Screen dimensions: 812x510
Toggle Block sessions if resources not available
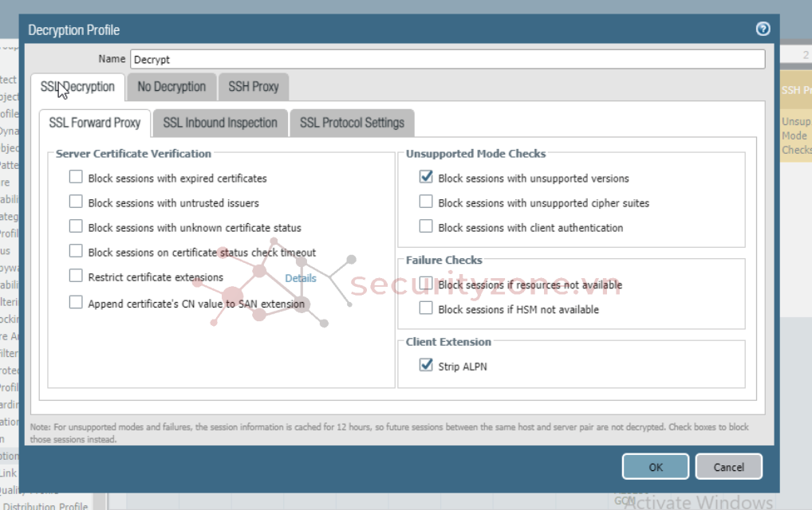(x=426, y=284)
